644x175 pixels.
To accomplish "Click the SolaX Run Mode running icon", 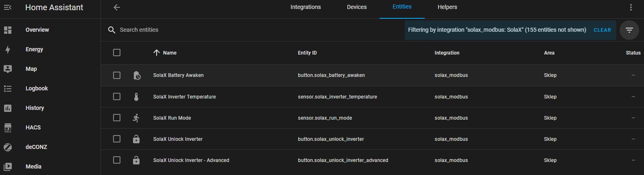I will pos(136,118).
